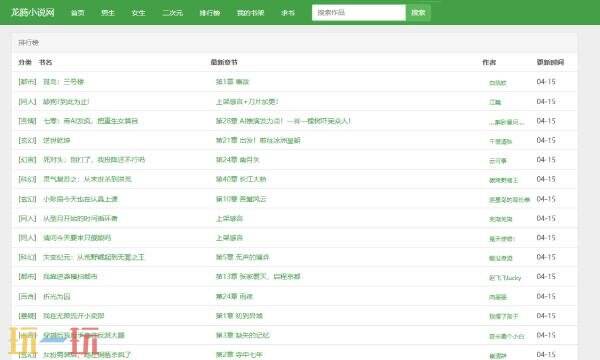This screenshot has height=360, width=600.
Task: Open the 首页 navigation item
Action: point(78,13)
